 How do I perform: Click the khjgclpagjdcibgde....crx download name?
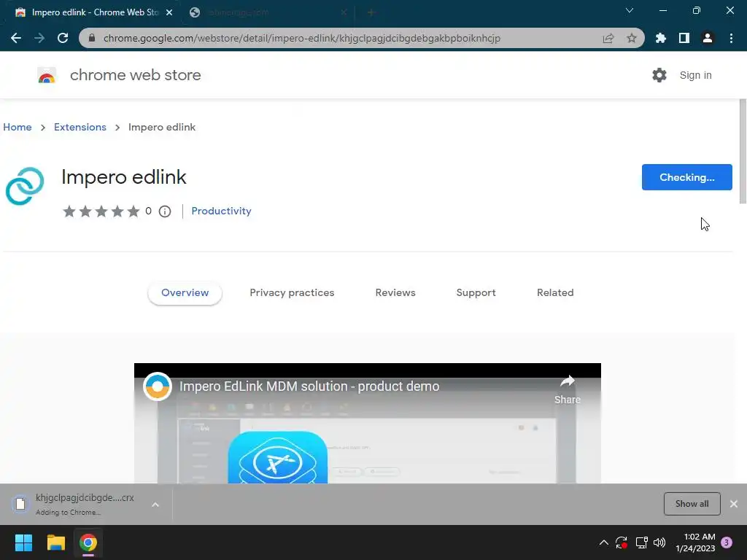(85, 497)
